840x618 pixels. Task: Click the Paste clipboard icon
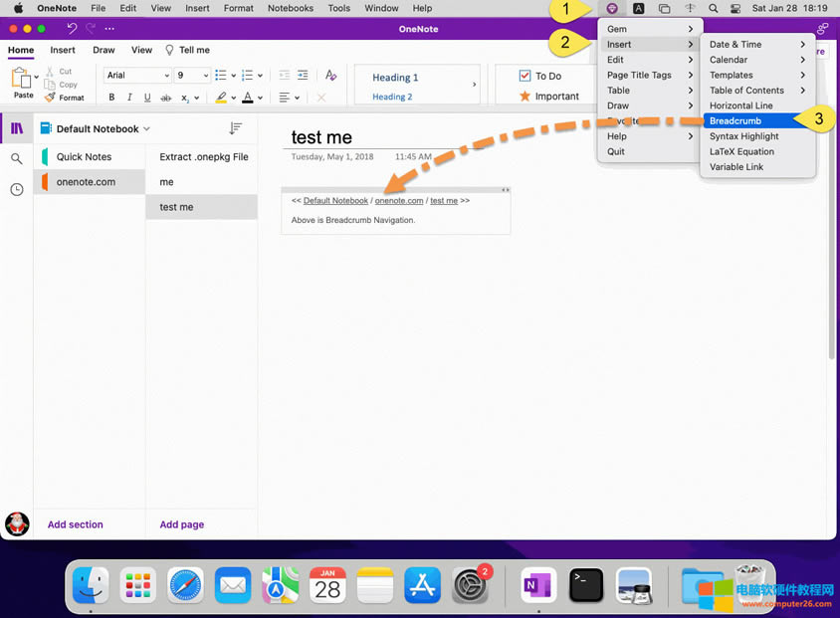click(x=22, y=80)
